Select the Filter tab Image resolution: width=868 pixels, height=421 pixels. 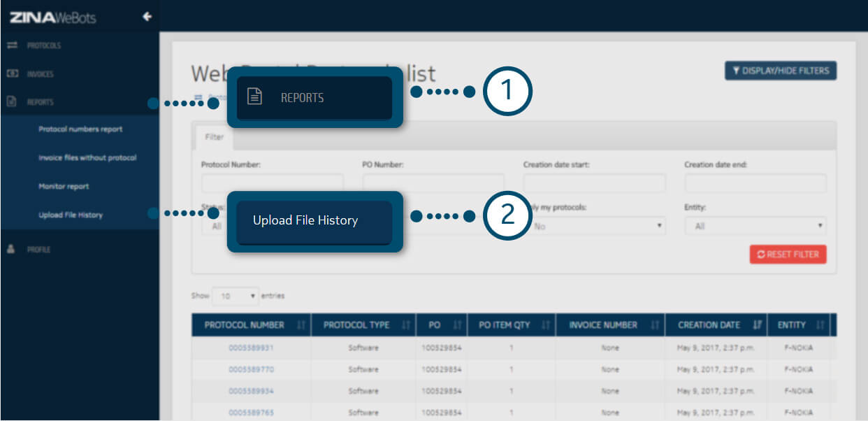pyautogui.click(x=214, y=138)
